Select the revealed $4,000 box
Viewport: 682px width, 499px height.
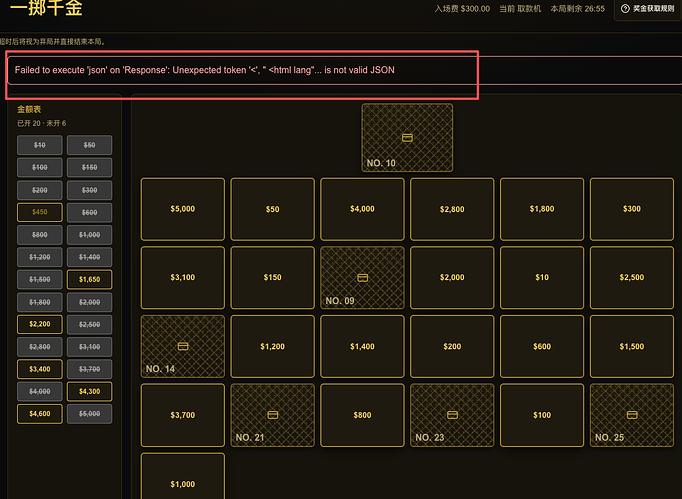(x=362, y=209)
